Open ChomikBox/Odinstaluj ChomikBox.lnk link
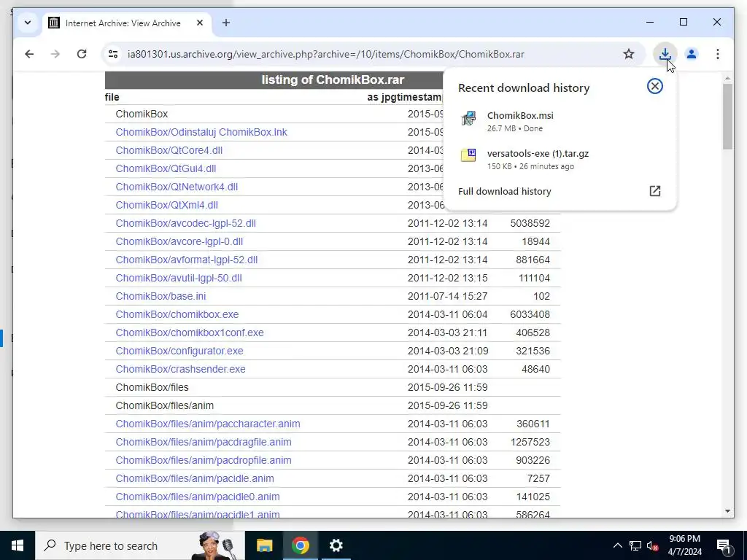This screenshot has width=747, height=560. coord(201,132)
